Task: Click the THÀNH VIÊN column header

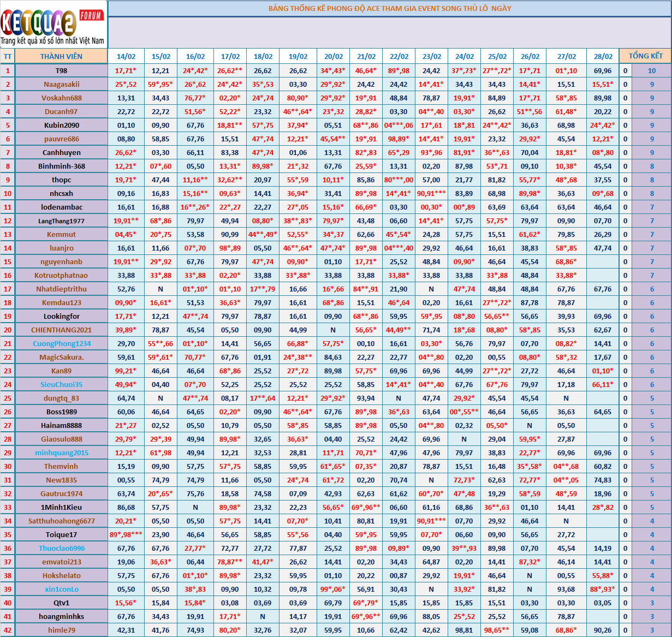Action: [x=61, y=56]
